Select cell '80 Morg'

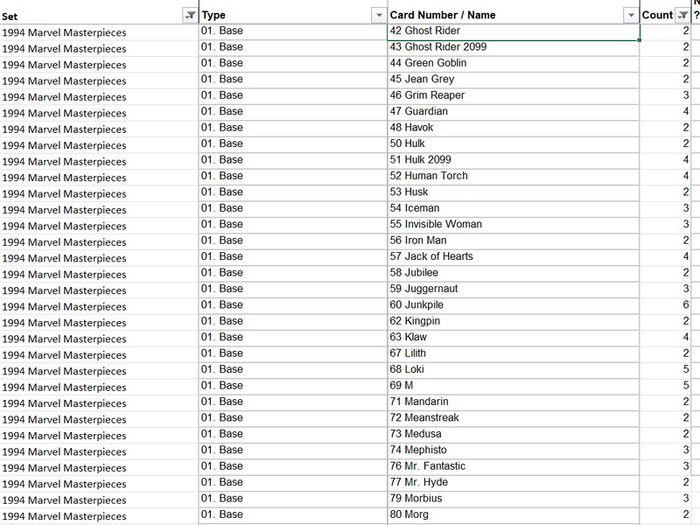pos(513,514)
